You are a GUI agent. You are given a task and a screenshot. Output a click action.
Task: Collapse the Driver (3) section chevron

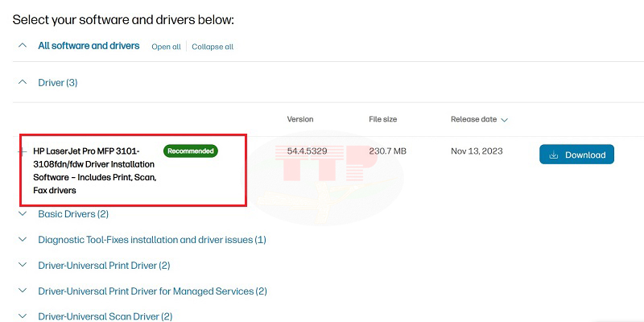pyautogui.click(x=23, y=82)
